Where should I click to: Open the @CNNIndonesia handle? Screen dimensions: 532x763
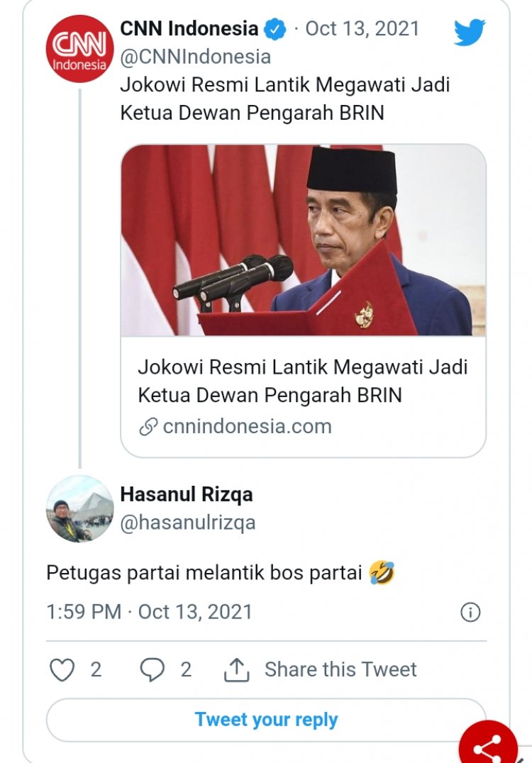click(195, 57)
